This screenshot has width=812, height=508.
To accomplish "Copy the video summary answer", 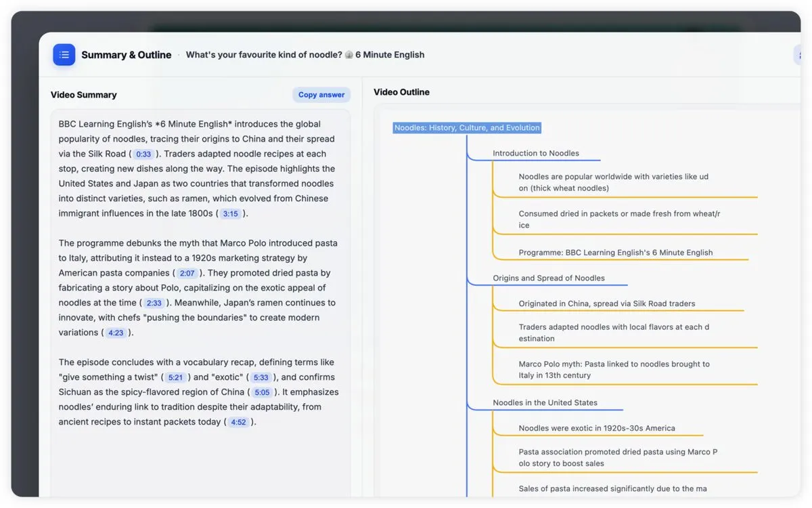I will coord(321,95).
